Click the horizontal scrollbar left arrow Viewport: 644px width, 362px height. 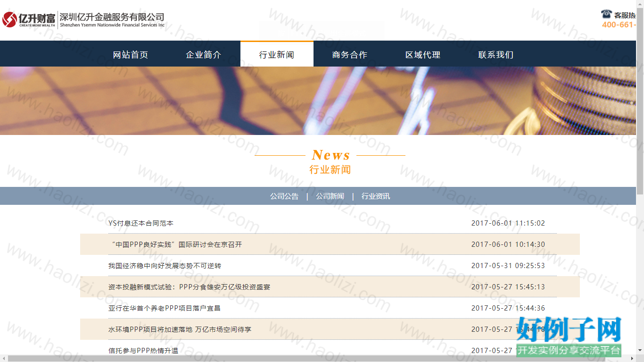[4, 358]
